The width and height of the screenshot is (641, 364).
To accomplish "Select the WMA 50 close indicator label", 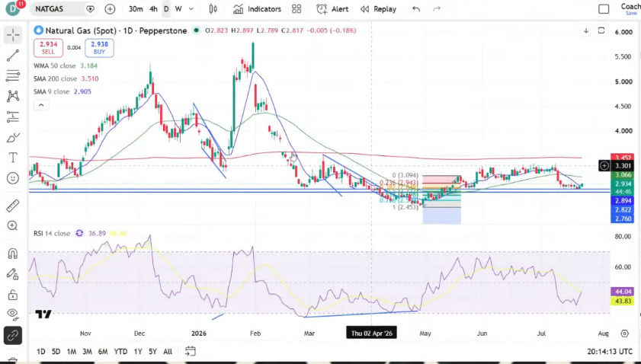I will 54,65.
